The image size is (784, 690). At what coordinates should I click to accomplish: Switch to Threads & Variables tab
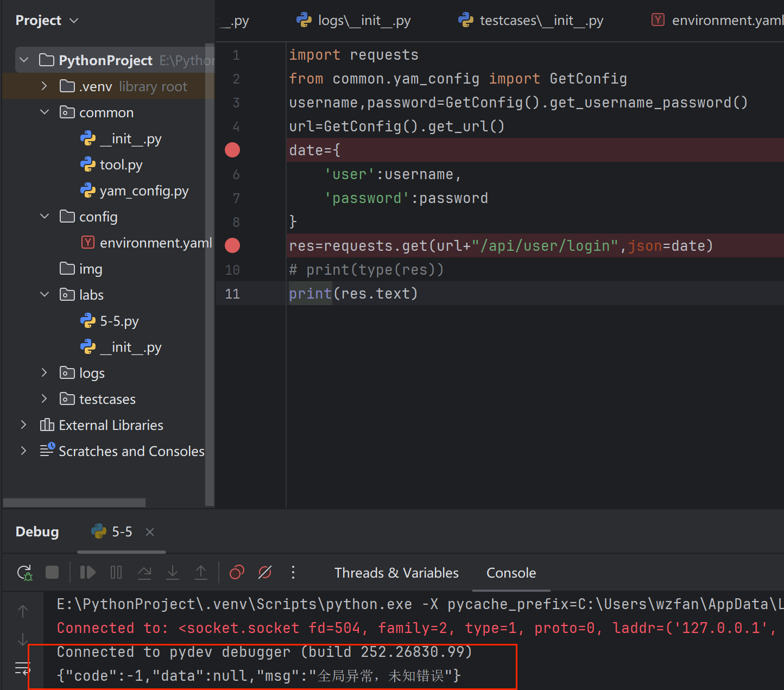click(396, 573)
